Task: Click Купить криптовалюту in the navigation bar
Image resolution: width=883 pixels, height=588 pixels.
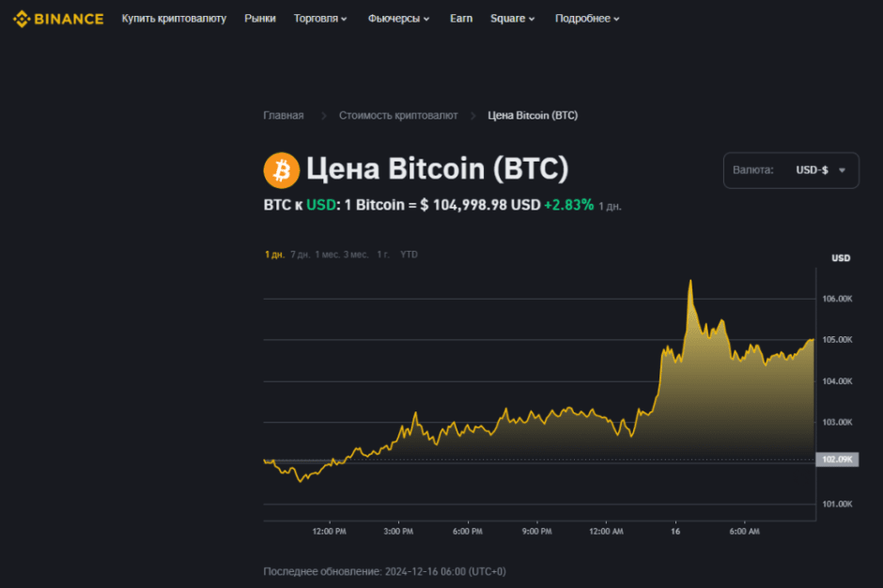Action: (x=174, y=18)
